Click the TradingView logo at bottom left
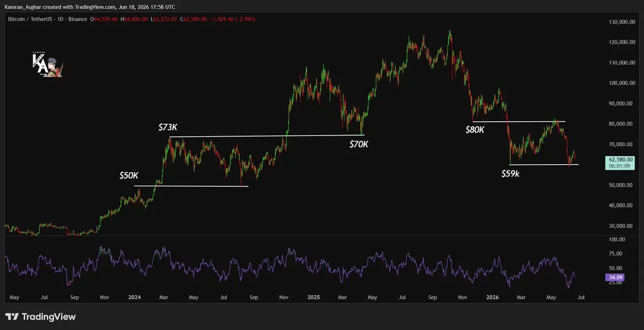This screenshot has width=644, height=330. click(x=41, y=317)
